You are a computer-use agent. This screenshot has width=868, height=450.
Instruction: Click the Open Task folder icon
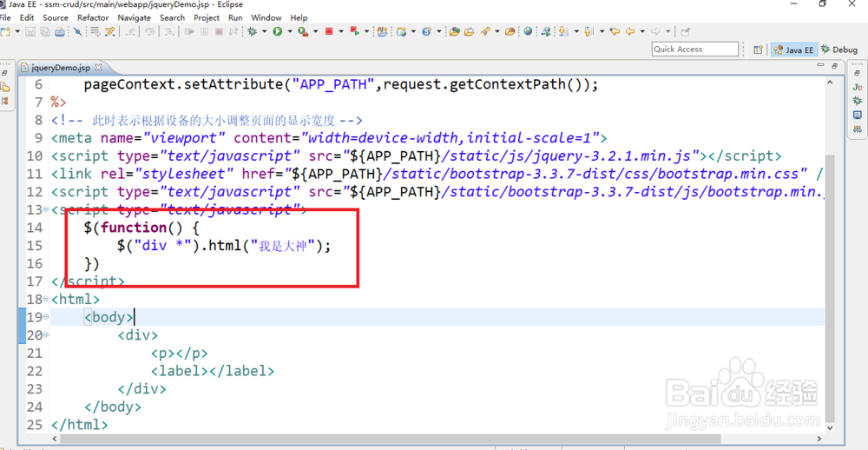469,31
